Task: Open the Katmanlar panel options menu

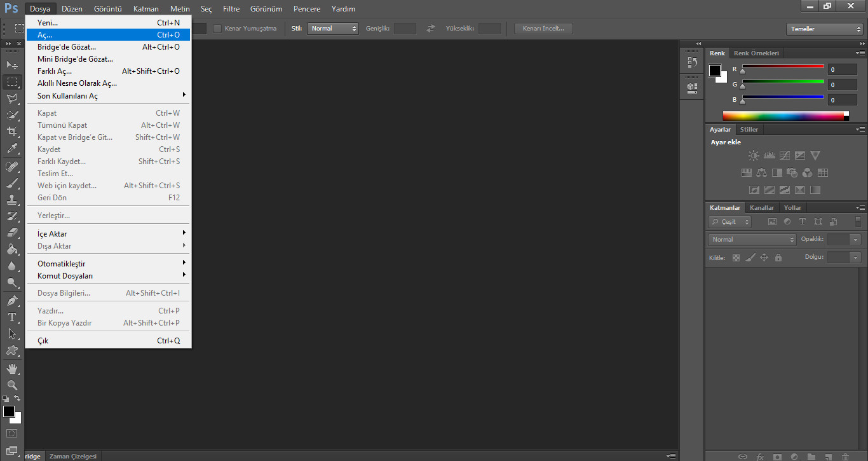Action: pos(860,207)
